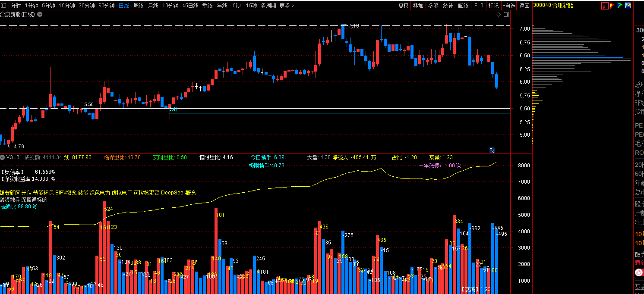Select the 1分钟 period tab

click(x=32, y=6)
